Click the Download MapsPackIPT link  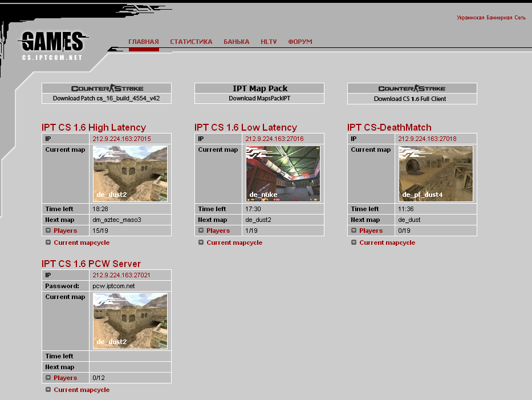click(x=259, y=99)
